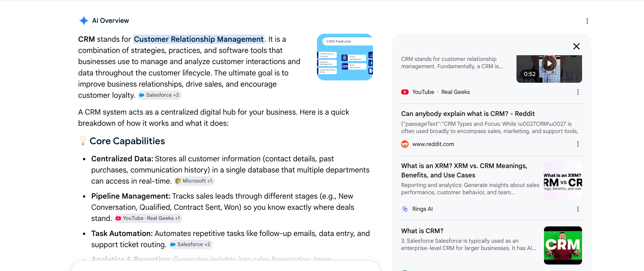644x271 pixels.
Task: Click the lightbulb icon beside Core Capabilities
Action: 83,141
